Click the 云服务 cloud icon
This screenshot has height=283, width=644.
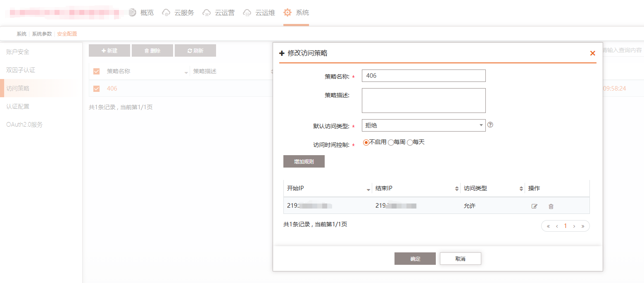coord(166,12)
